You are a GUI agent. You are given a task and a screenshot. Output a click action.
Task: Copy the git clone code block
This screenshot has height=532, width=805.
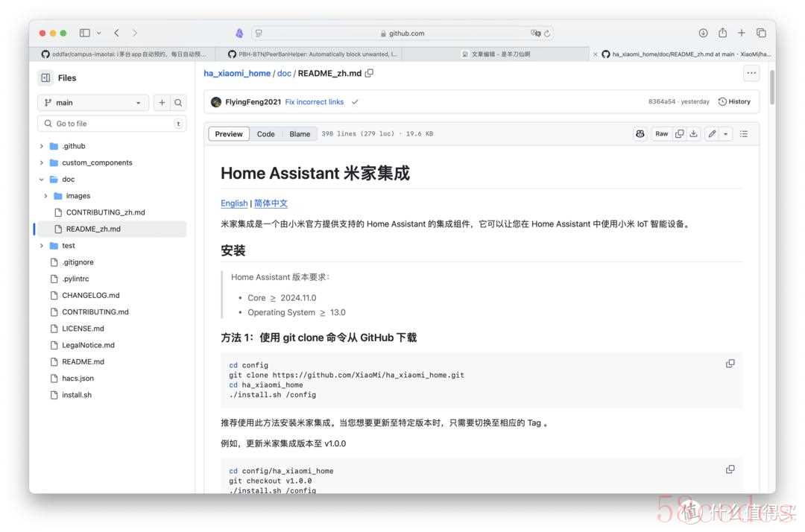pyautogui.click(x=730, y=364)
